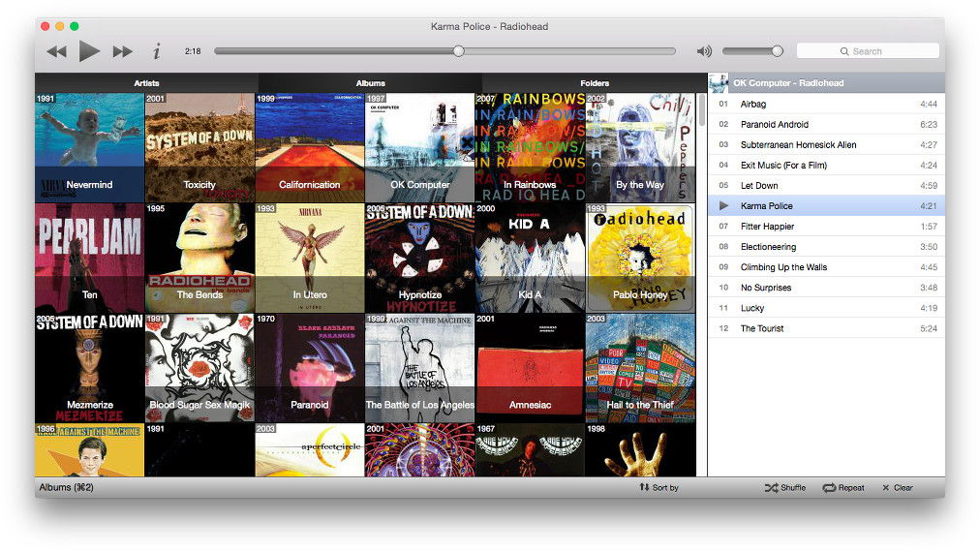
Task: Mute audio with the speaker icon
Action: point(704,51)
